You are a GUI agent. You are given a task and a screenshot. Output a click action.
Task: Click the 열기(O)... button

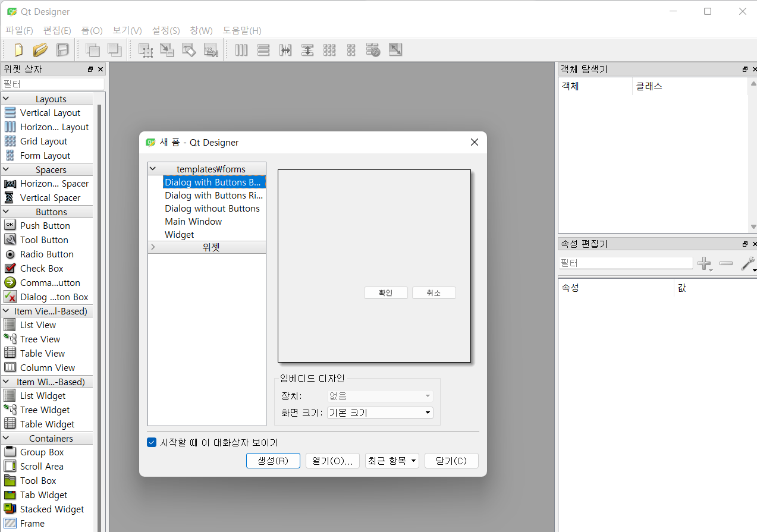[x=332, y=461]
